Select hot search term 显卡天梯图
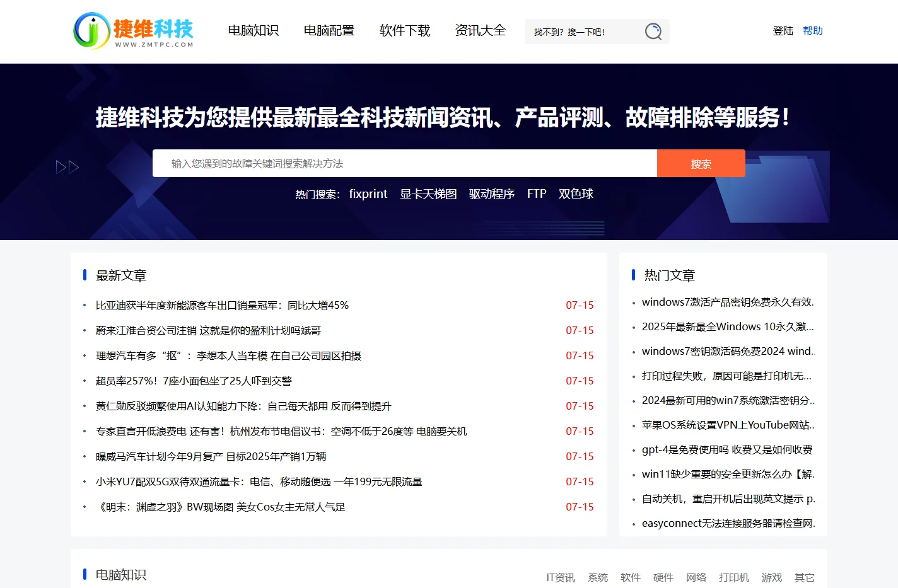The height and width of the screenshot is (588, 898). (428, 194)
